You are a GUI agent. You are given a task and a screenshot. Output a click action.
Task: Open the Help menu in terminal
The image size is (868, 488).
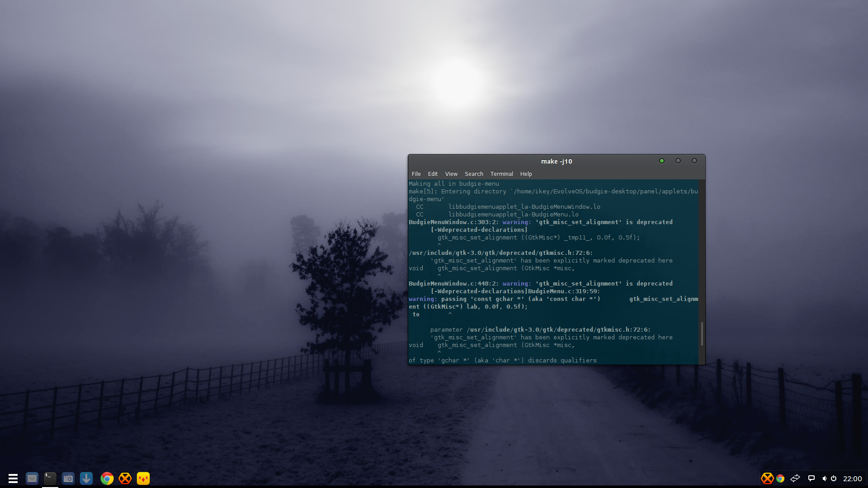coord(526,174)
